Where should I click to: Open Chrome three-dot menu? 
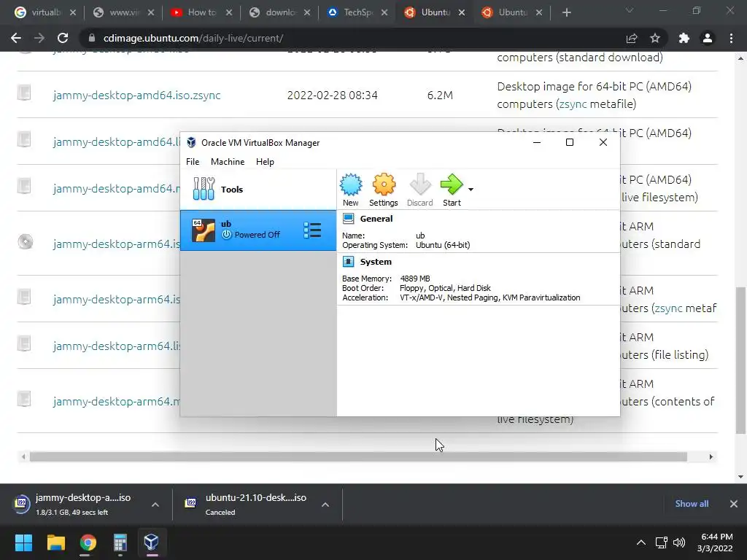coord(731,38)
